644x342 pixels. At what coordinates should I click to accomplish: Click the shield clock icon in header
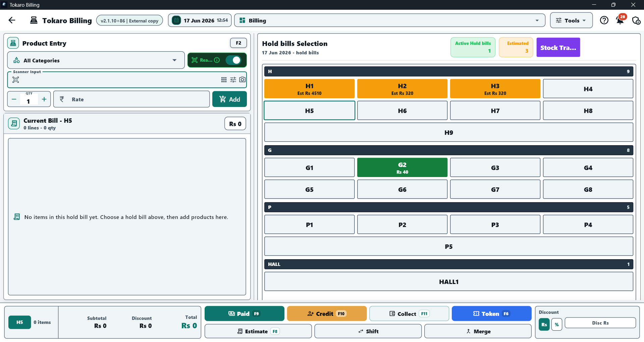[636, 20]
